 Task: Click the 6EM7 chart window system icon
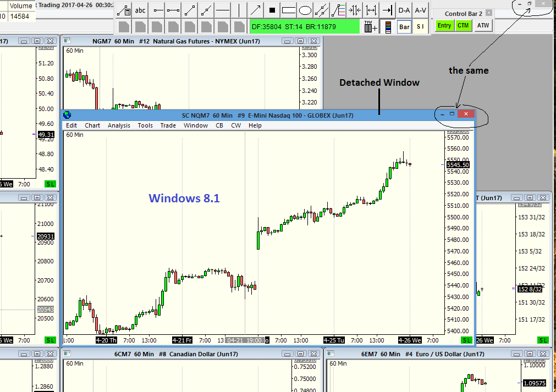click(x=330, y=354)
